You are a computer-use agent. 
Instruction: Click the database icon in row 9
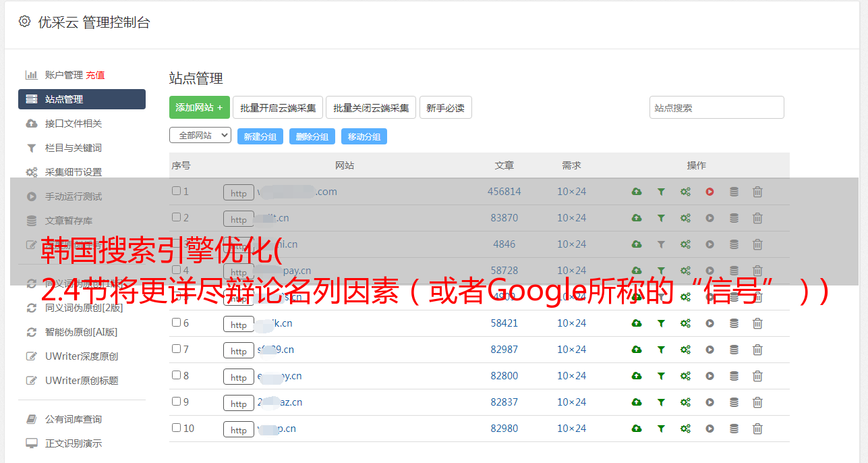click(734, 402)
